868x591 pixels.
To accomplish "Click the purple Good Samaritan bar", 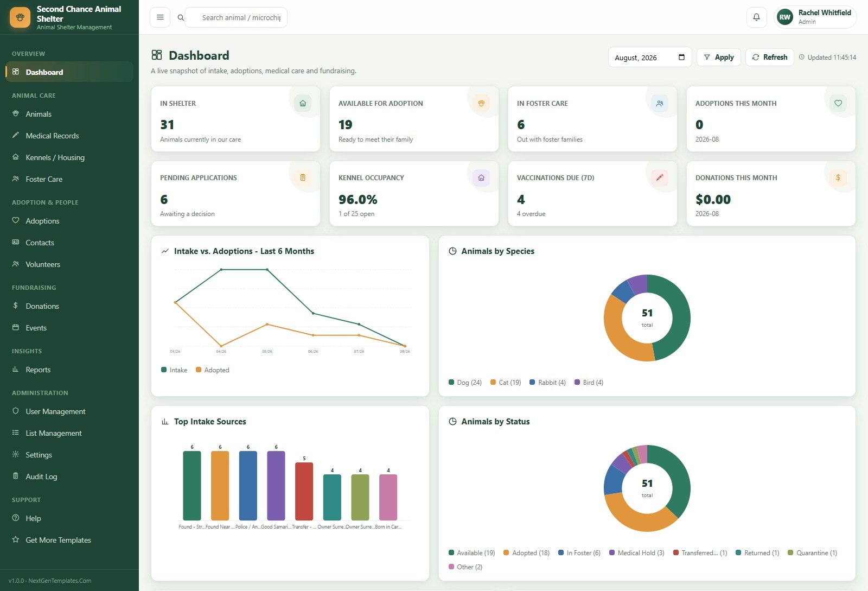I will (x=276, y=486).
